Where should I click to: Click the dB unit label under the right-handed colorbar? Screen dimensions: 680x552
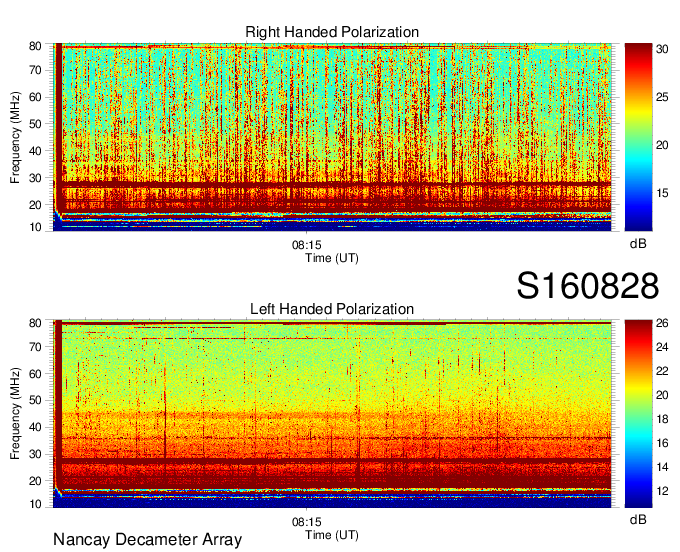(x=638, y=244)
